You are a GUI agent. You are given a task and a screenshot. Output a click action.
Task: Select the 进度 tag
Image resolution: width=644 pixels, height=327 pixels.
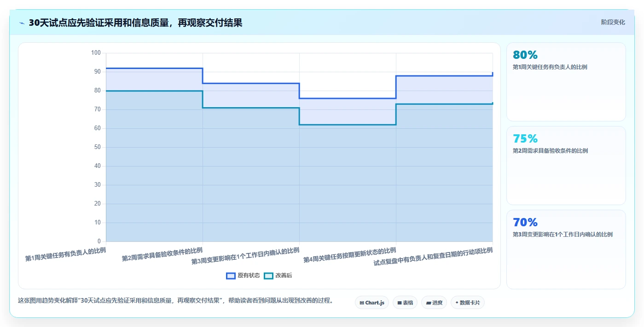click(434, 303)
